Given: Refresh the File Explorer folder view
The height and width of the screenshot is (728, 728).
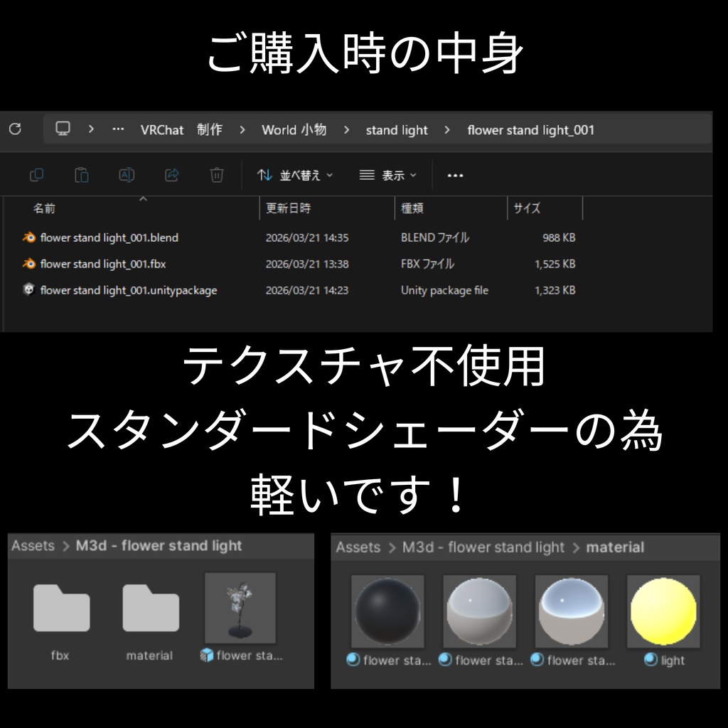Looking at the screenshot, I should point(16,129).
